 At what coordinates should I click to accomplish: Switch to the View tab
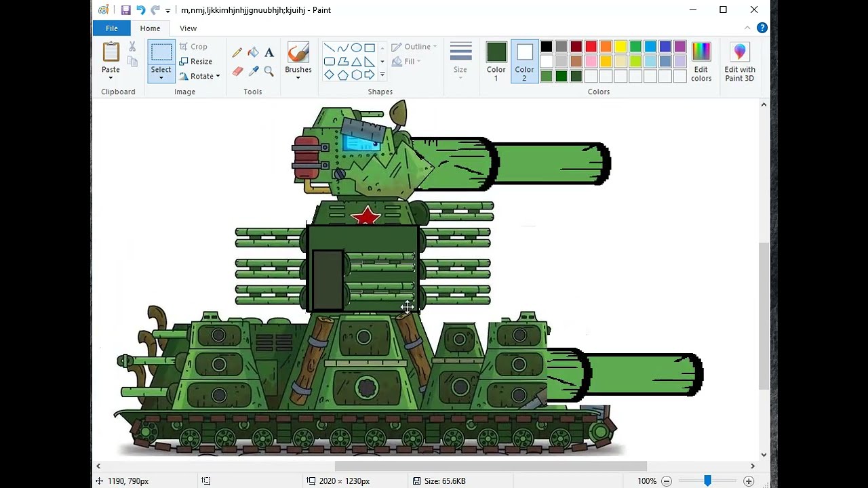point(188,28)
